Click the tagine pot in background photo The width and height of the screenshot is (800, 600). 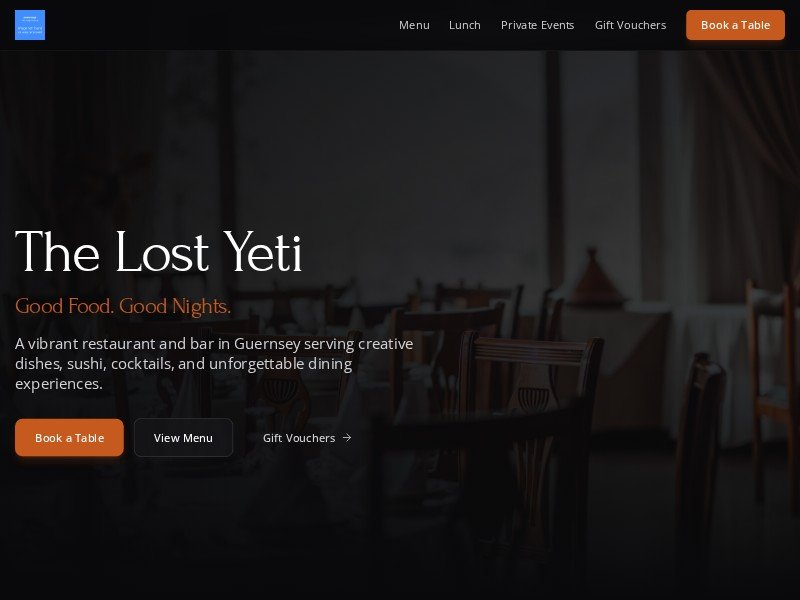[x=593, y=277]
